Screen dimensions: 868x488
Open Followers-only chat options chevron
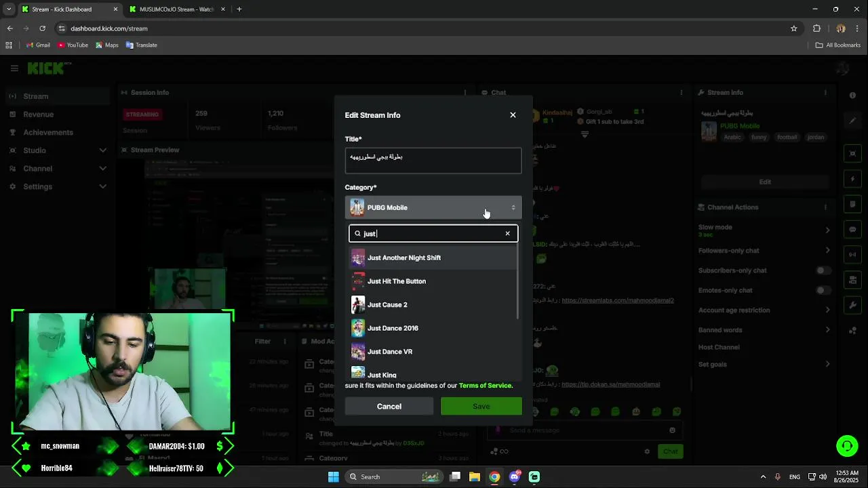[827, 251]
